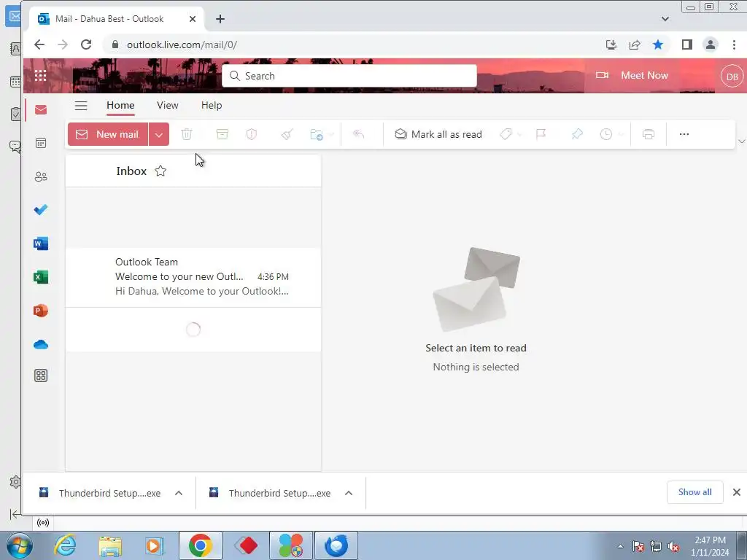Open the Chrome three-dot menu
The width and height of the screenshot is (747, 560).
point(734,44)
